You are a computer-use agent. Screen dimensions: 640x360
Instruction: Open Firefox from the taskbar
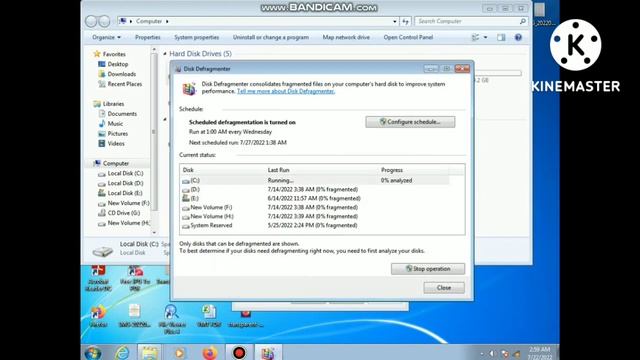[210, 353]
